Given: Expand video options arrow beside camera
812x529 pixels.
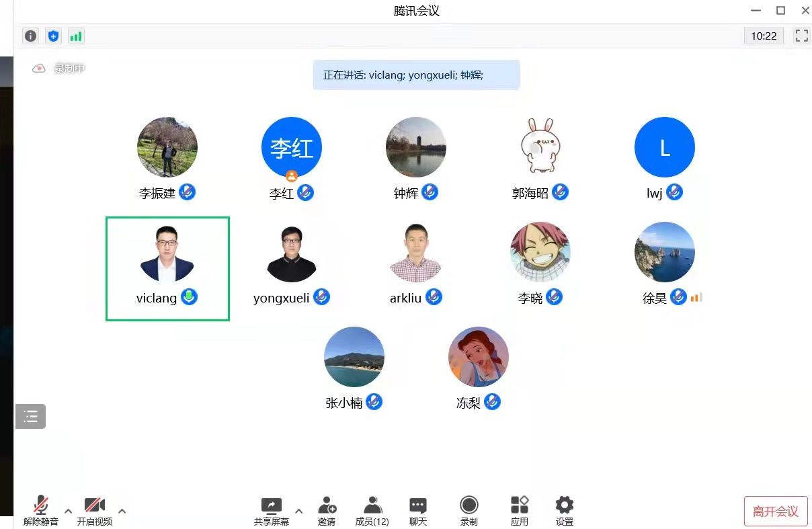Looking at the screenshot, I should pyautogui.click(x=122, y=511).
